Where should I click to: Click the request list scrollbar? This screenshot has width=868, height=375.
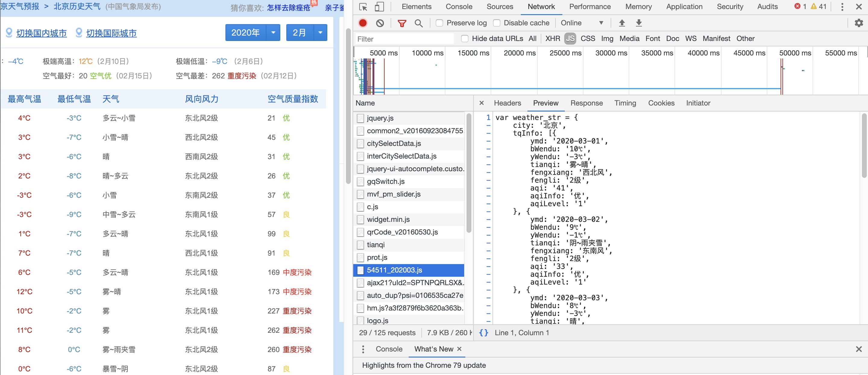pyautogui.click(x=469, y=173)
